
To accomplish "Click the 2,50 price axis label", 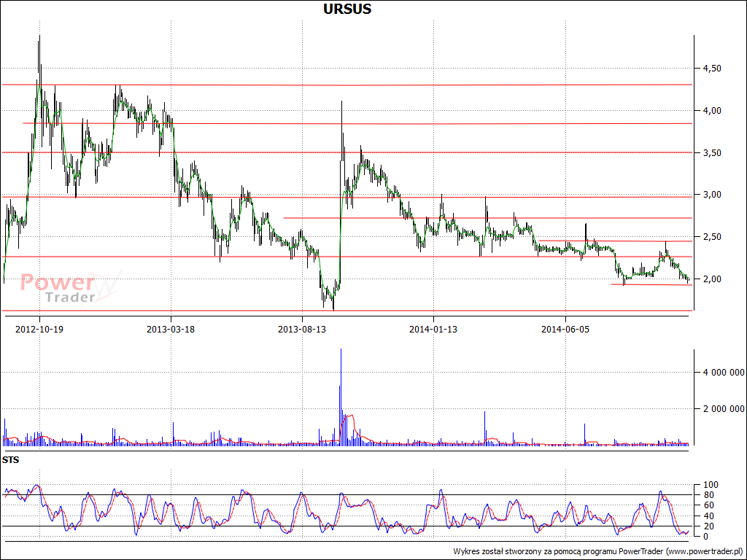I will (x=712, y=237).
